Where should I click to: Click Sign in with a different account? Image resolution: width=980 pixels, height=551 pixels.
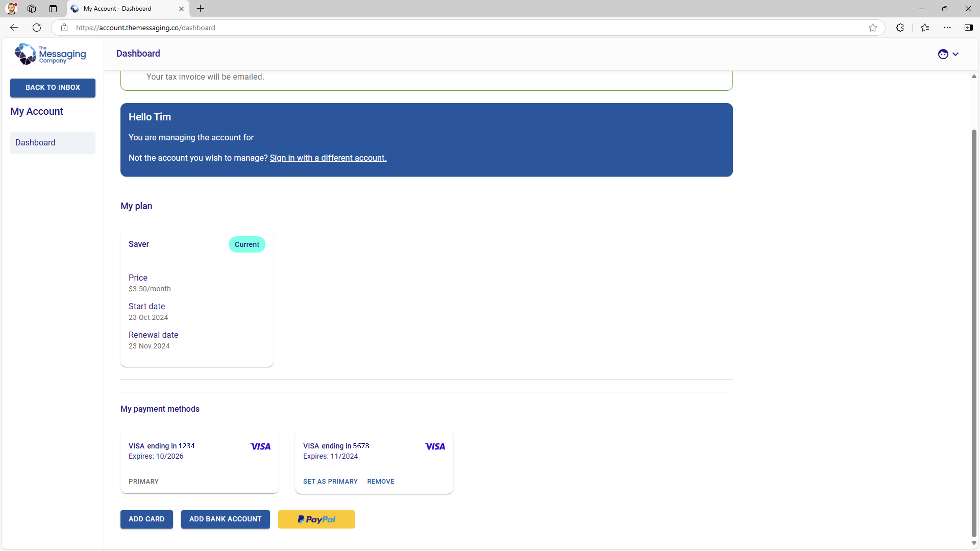[328, 158]
